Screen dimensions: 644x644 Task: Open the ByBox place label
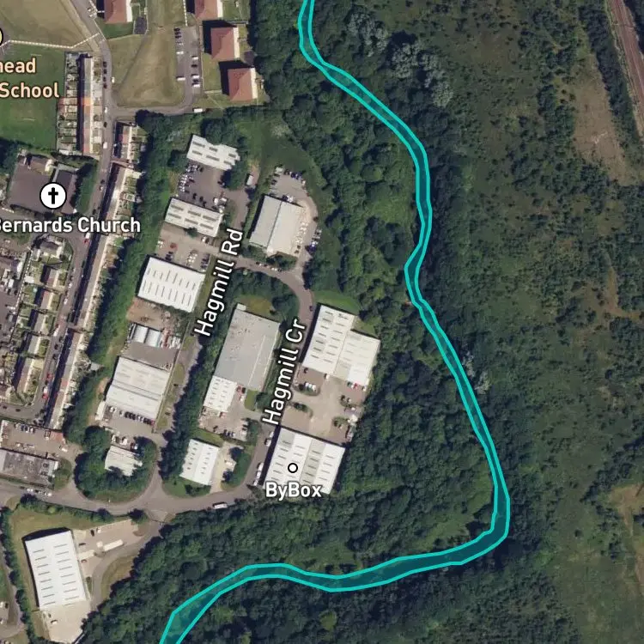[x=293, y=490]
